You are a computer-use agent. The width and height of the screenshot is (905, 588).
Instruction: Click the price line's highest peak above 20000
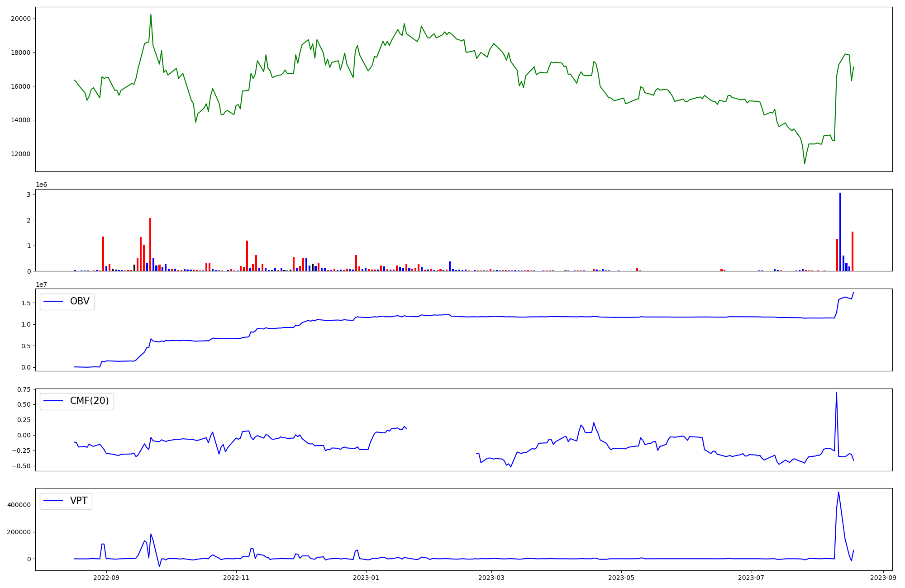[x=151, y=14]
